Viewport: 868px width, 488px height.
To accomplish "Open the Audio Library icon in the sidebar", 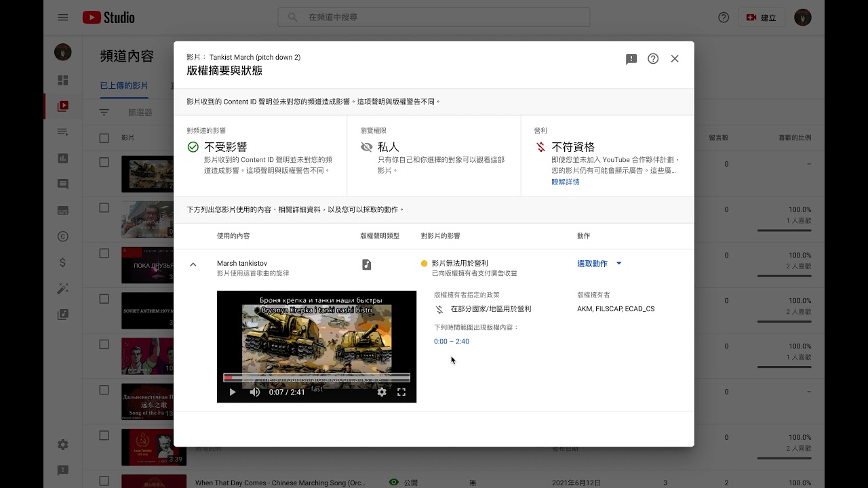I will [63, 314].
